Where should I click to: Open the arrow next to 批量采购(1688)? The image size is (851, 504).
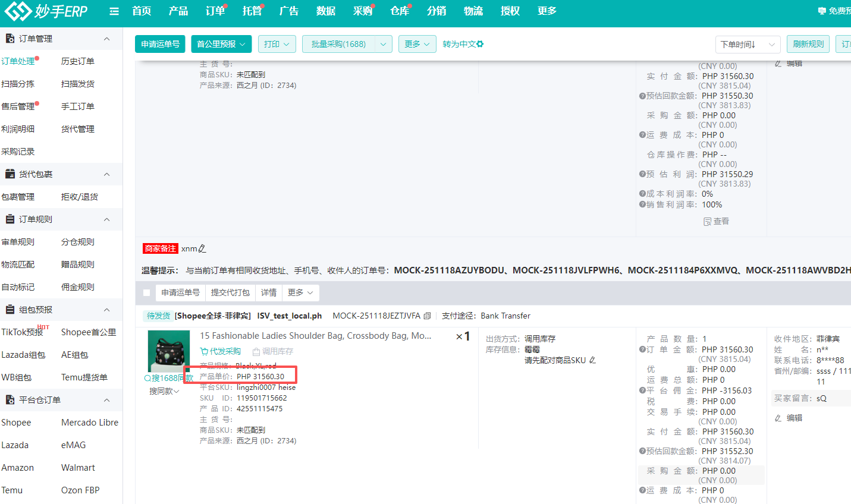384,44
